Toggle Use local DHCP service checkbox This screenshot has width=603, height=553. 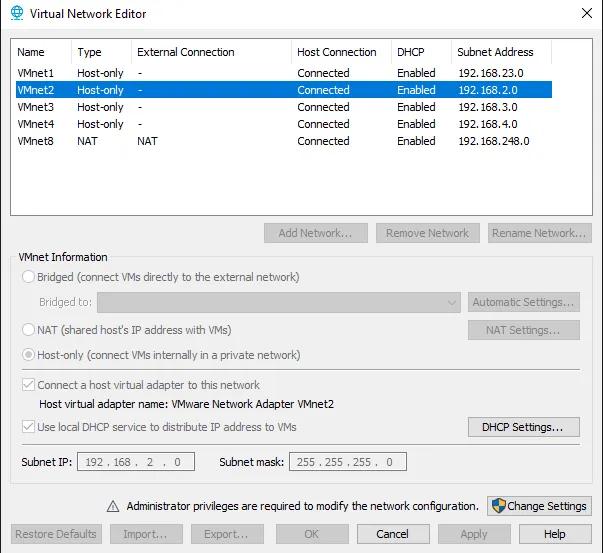point(28,427)
